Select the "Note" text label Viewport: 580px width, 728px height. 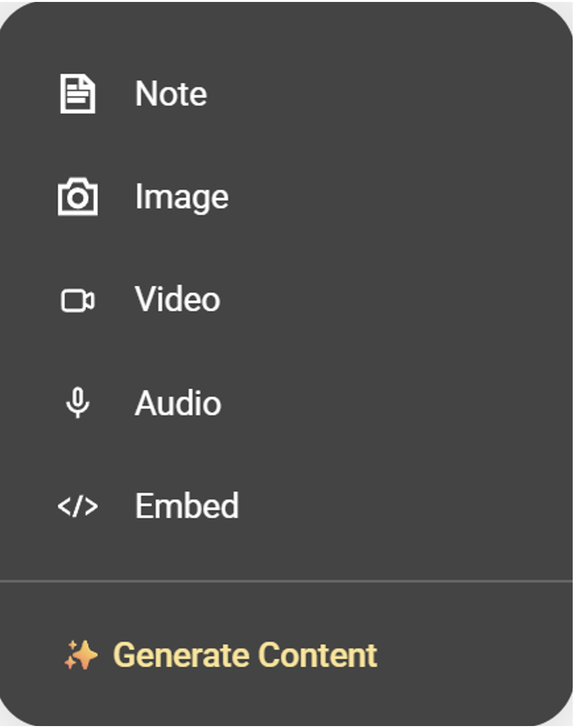171,94
